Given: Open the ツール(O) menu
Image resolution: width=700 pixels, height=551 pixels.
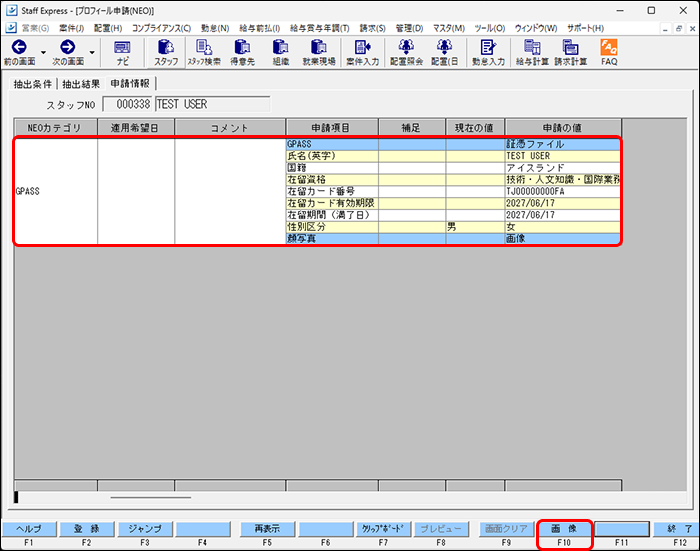Looking at the screenshot, I should (x=490, y=28).
